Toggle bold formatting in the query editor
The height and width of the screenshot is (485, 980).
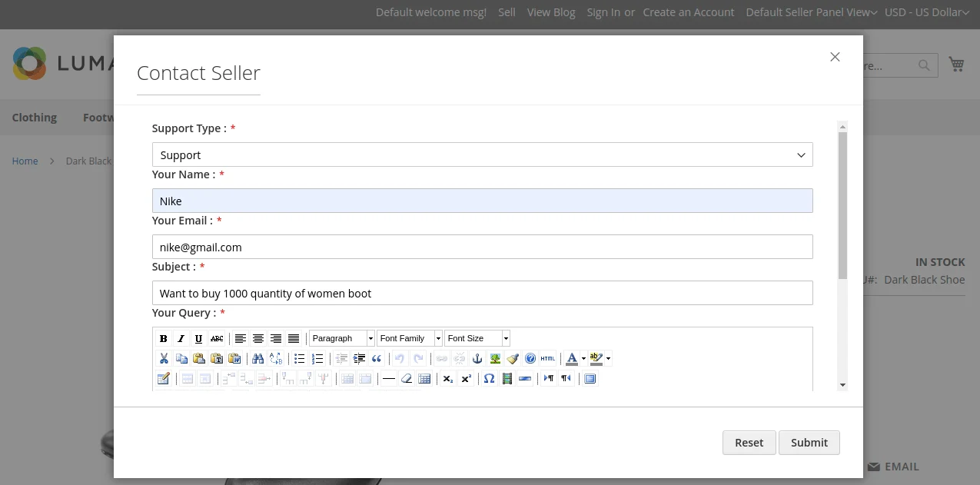pyautogui.click(x=163, y=339)
